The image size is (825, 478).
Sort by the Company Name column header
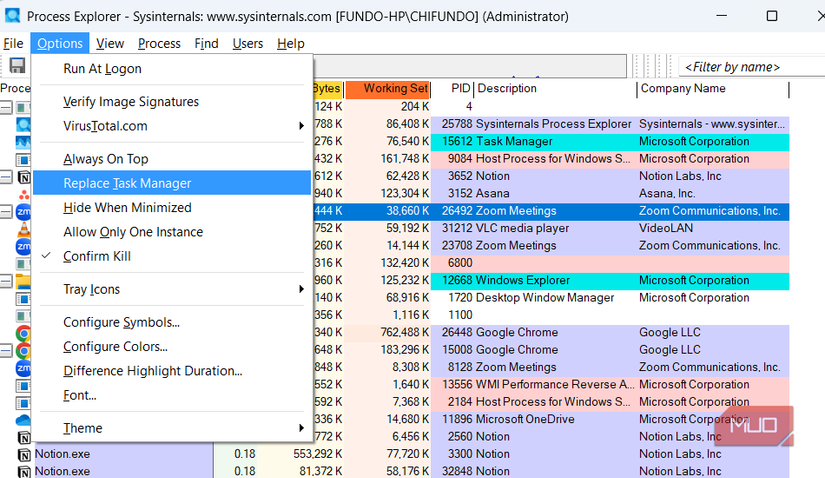click(x=713, y=88)
